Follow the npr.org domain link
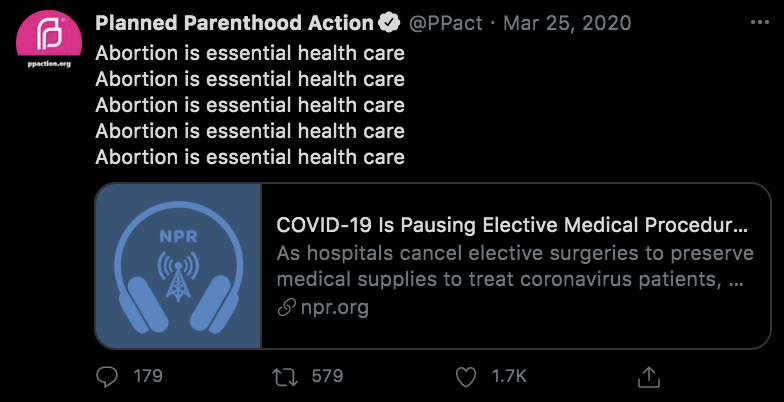 pyautogui.click(x=335, y=308)
